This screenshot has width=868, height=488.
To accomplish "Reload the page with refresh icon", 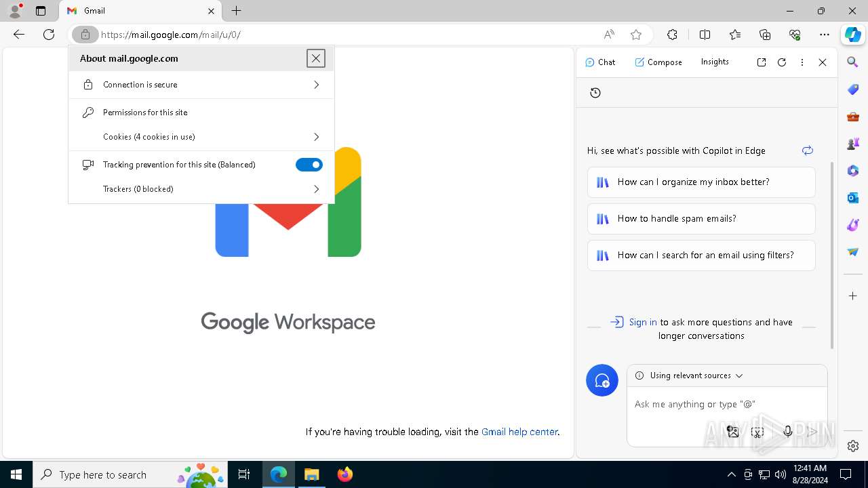I will 49,35.
